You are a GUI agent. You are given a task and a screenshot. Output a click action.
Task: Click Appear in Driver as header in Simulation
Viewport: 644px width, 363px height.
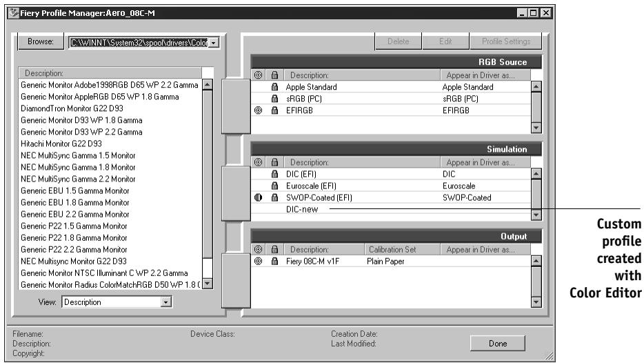(x=485, y=162)
